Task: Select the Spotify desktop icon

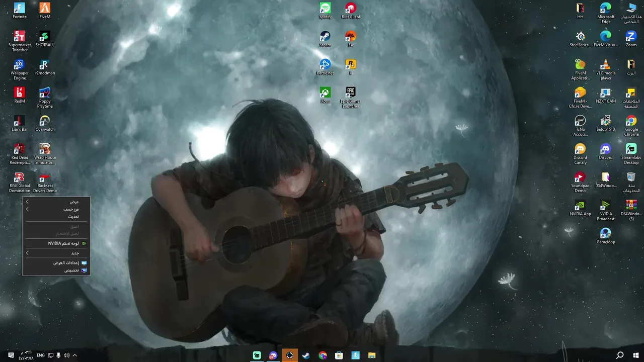Action: (325, 11)
